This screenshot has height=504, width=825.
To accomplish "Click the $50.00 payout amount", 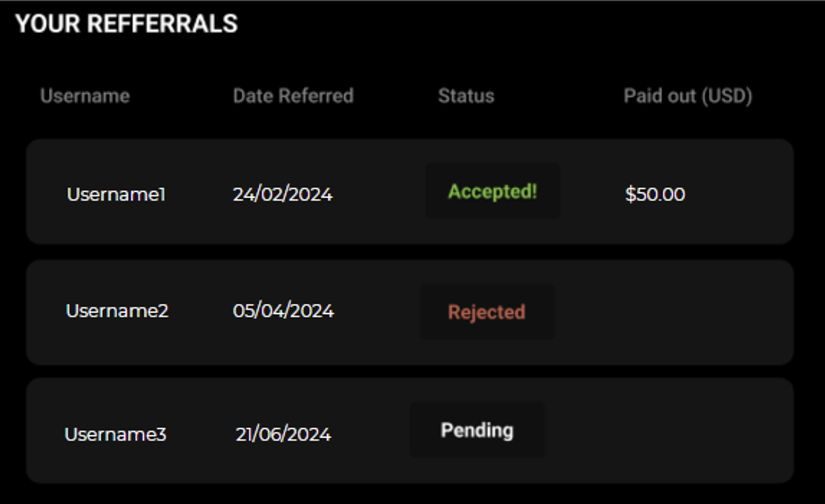I will point(656,194).
